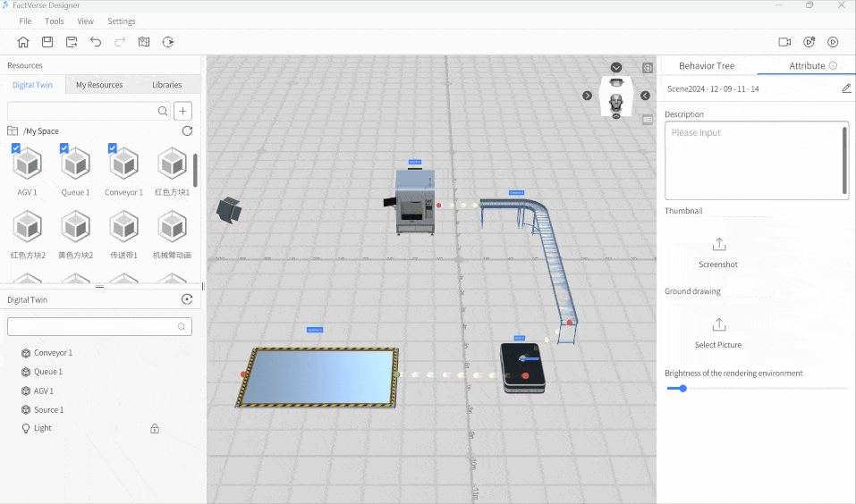
Task: Collapse the view cube with the down chevron
Action: pos(616,68)
